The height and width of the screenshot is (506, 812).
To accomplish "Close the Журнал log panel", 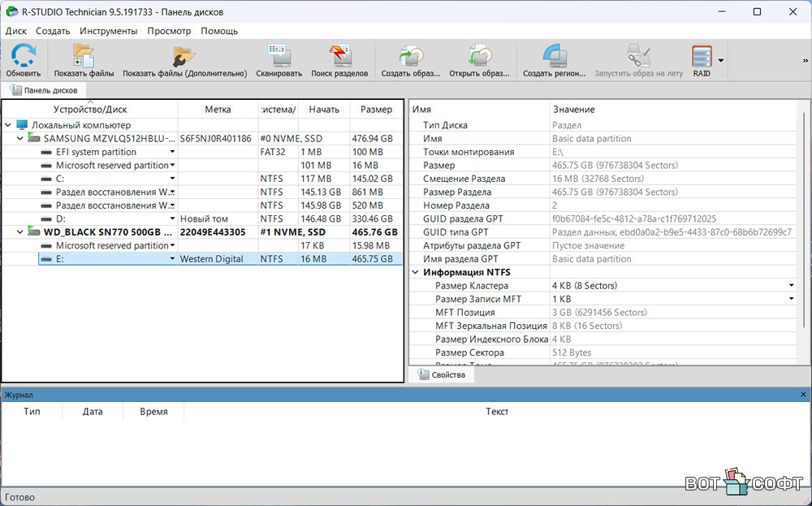I will pyautogui.click(x=804, y=395).
